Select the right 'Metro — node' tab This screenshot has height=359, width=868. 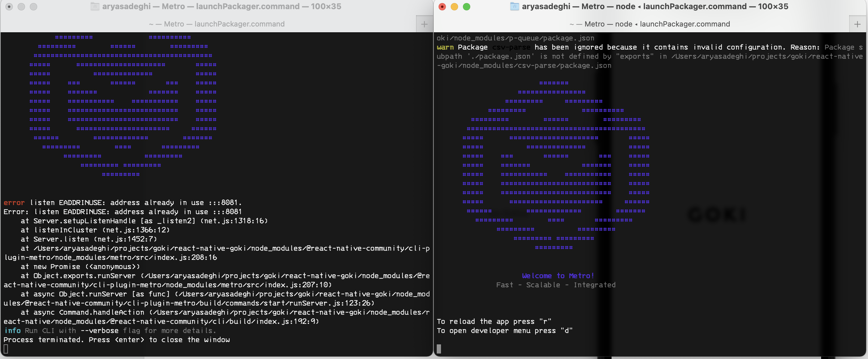click(x=649, y=24)
